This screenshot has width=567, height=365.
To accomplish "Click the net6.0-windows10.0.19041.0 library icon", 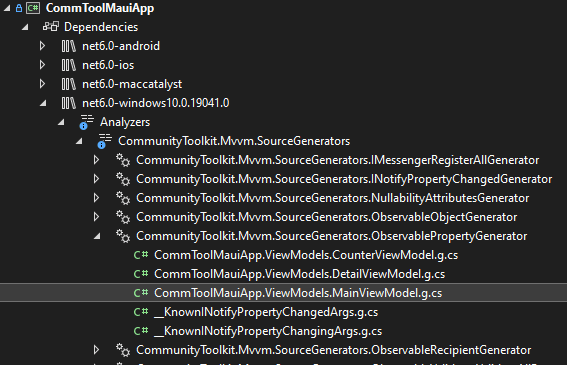I will pos(69,103).
